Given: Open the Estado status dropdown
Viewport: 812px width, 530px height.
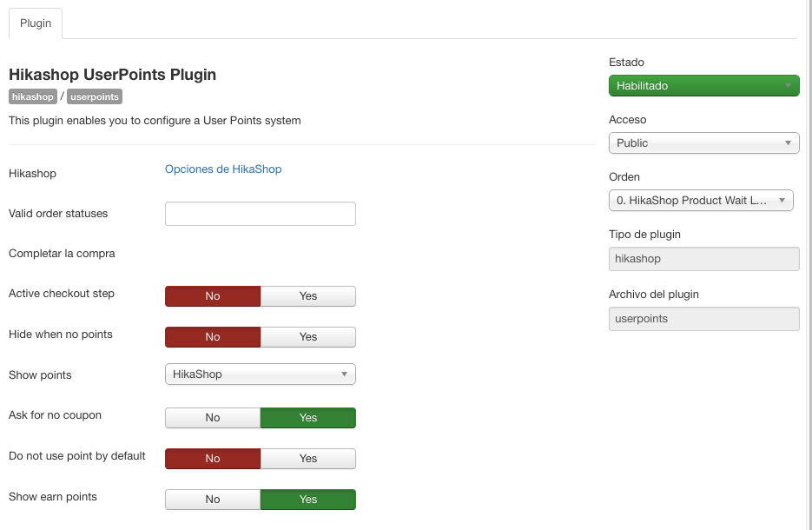Looking at the screenshot, I should (x=703, y=85).
